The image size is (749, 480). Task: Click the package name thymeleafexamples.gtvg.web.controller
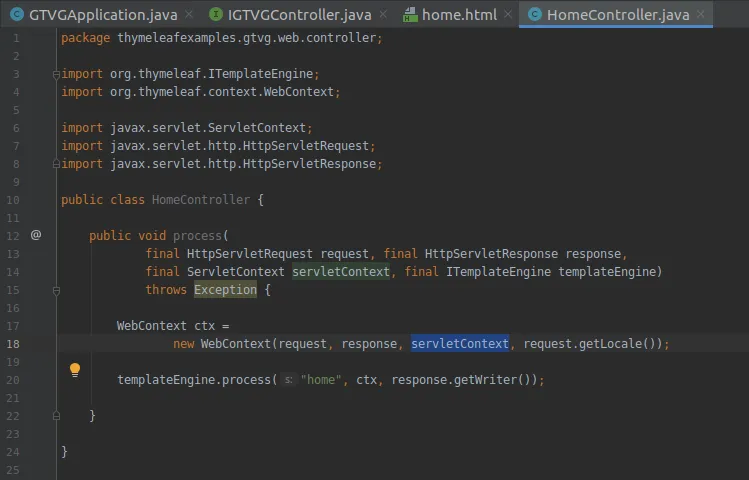pos(246,38)
